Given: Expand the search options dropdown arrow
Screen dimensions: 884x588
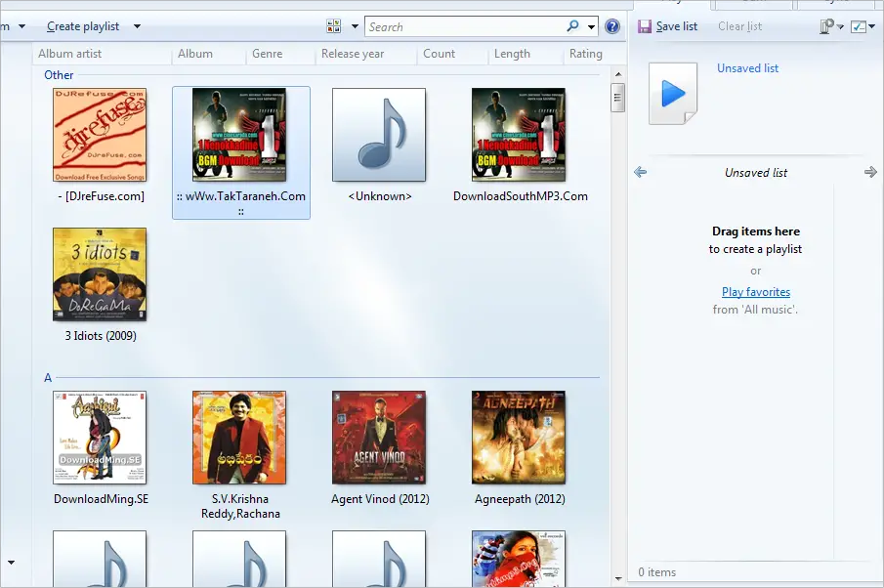Looking at the screenshot, I should tap(591, 26).
